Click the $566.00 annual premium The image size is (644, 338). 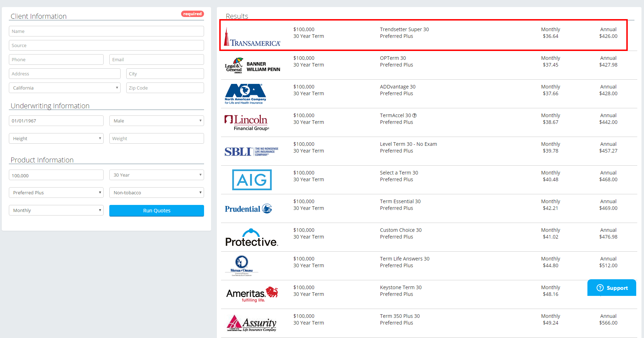click(x=608, y=323)
